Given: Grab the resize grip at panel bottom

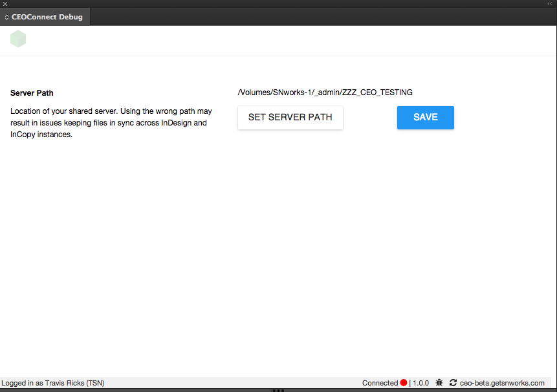Looking at the screenshot, I should (x=278, y=390).
